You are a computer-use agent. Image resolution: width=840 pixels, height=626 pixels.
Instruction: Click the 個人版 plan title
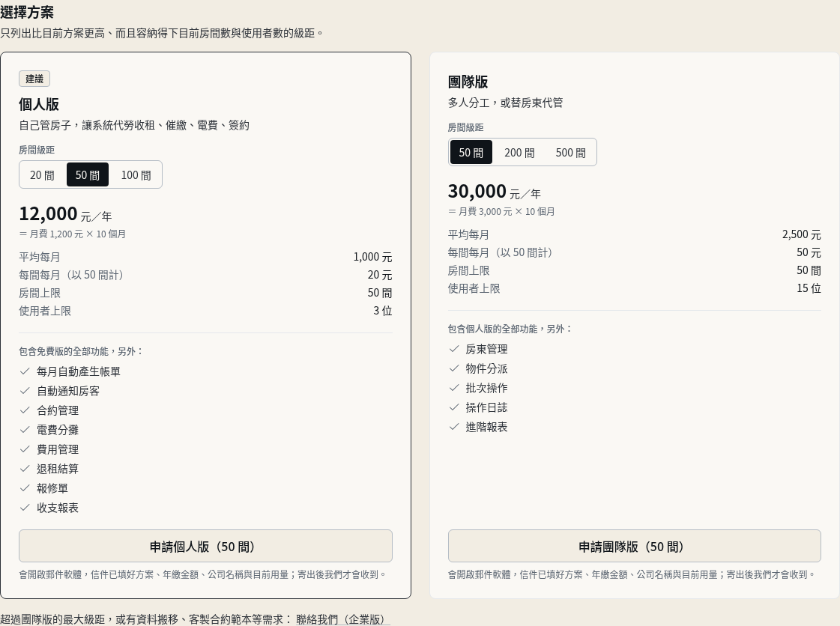pos(39,104)
